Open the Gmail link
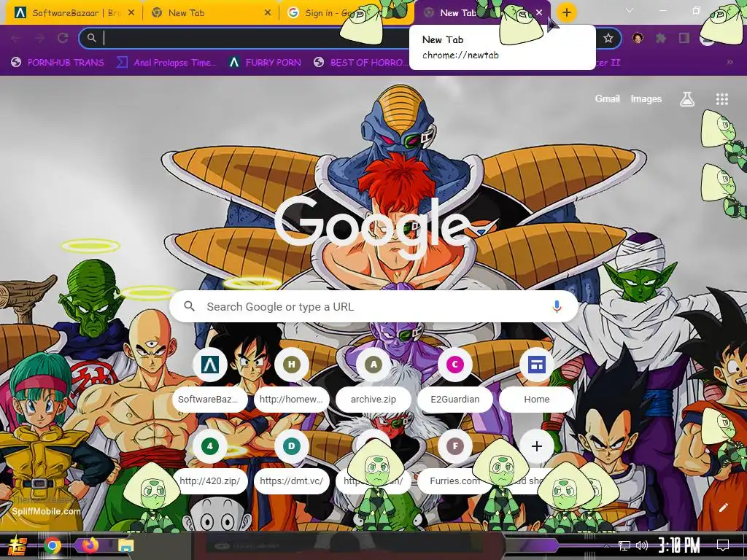Screen dimensions: 747x560 [x=607, y=98]
